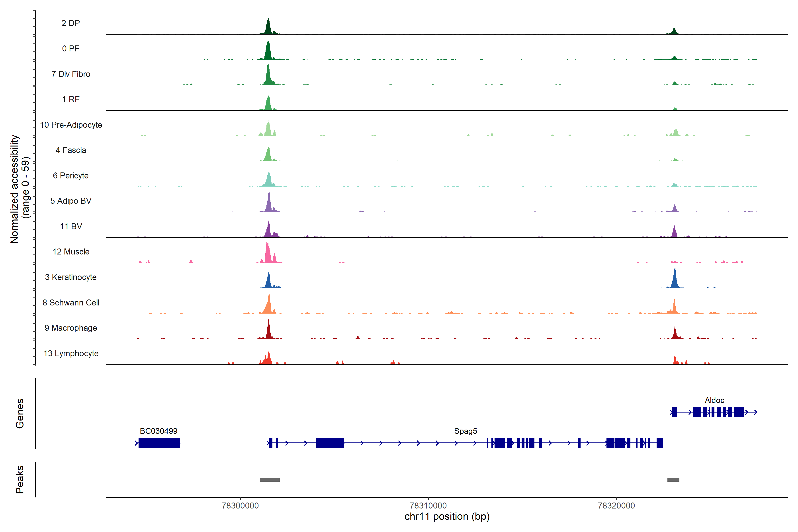Viewport: 798px width, 532px height.
Task: Click the 8 Schwann Cell label
Action: click(70, 303)
